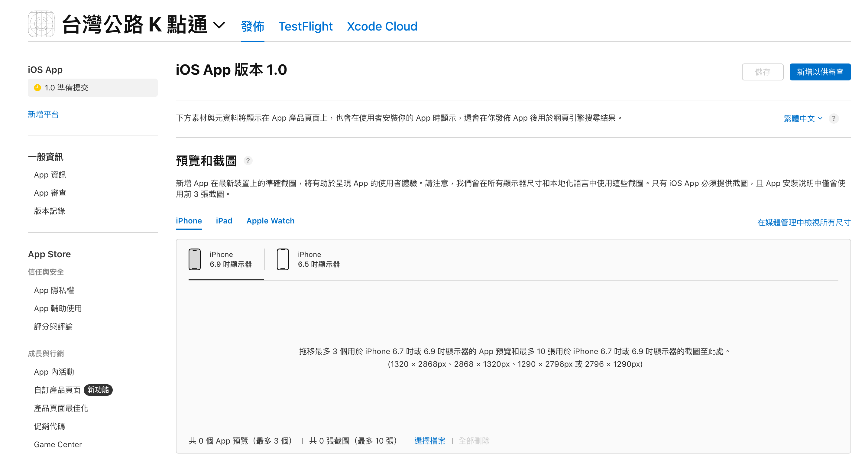Screen dimensions: 868x462
Task: Switch to Apple Watch screenshots tab
Action: pos(270,221)
